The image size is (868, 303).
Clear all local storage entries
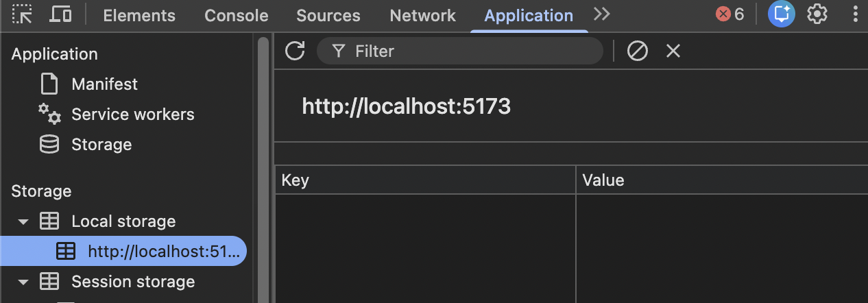pos(638,51)
